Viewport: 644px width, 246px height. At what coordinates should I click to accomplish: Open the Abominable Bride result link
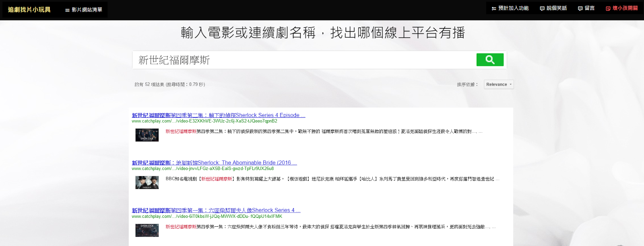214,163
